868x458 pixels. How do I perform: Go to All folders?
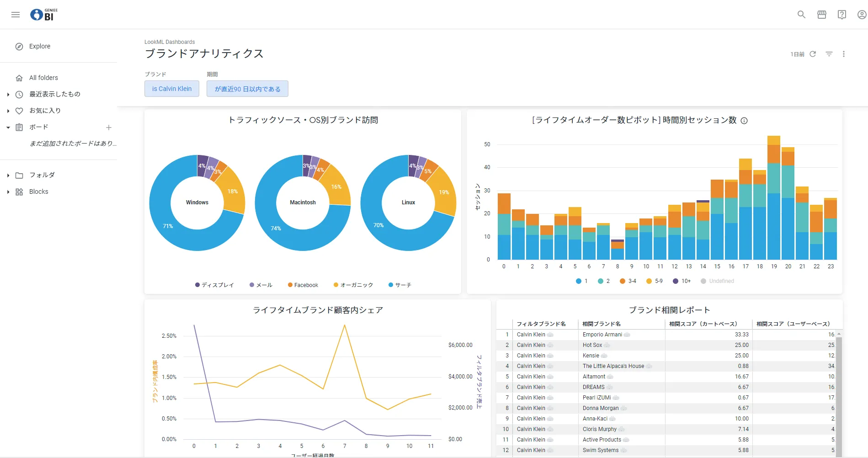click(x=43, y=78)
